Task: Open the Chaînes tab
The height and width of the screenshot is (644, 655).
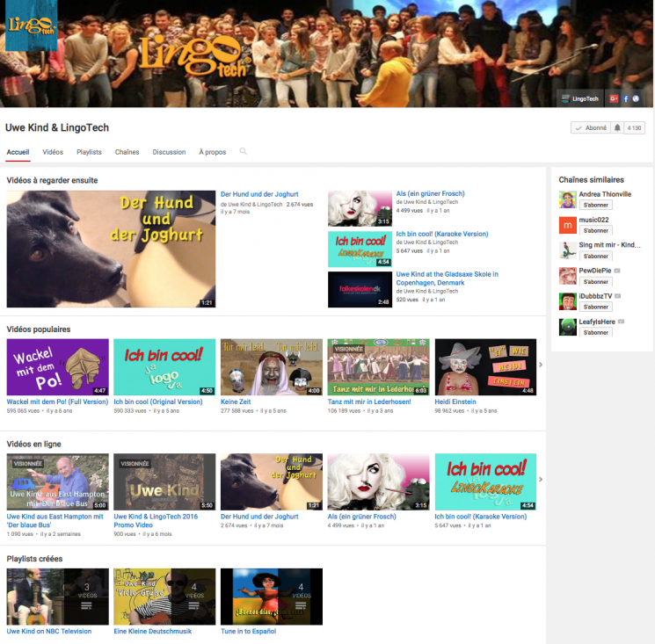Action: point(127,152)
